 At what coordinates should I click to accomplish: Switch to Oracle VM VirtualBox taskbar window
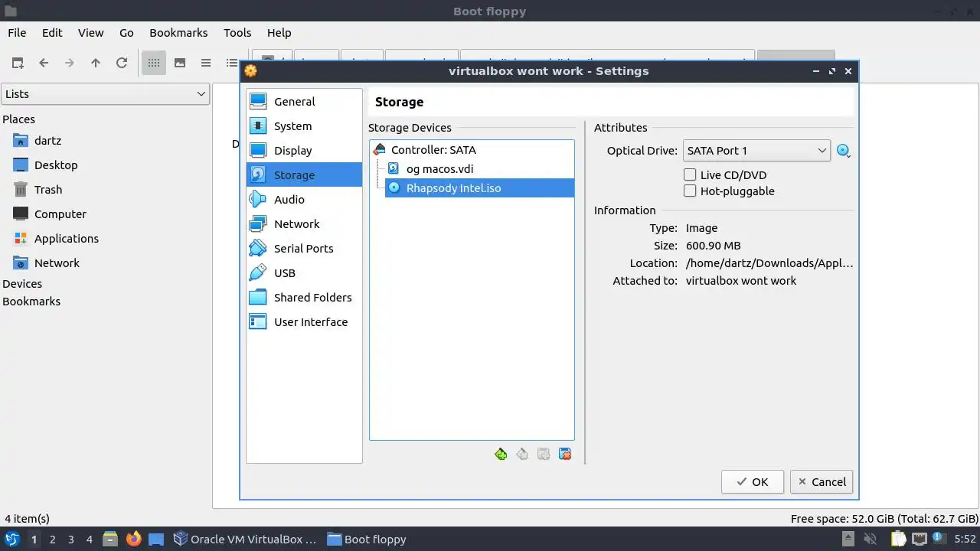pyautogui.click(x=245, y=539)
